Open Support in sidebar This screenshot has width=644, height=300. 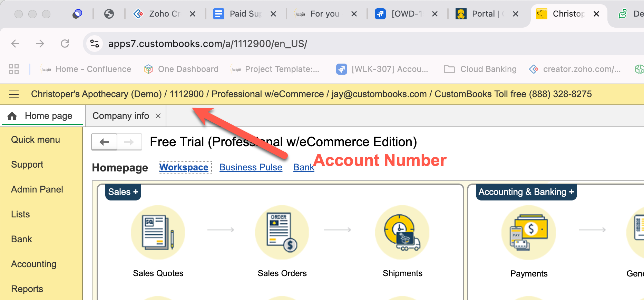tap(27, 165)
